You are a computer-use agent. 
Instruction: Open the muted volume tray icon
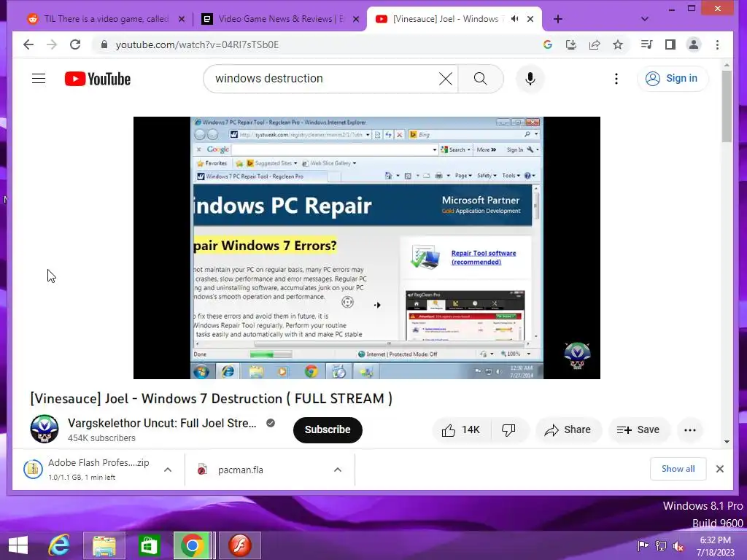[x=678, y=545]
